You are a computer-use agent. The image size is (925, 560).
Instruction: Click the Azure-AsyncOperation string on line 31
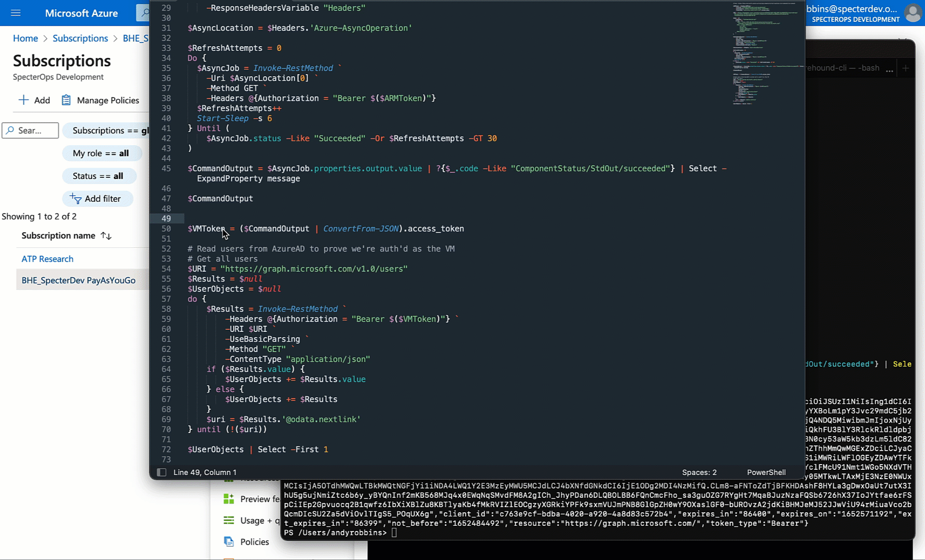point(361,28)
